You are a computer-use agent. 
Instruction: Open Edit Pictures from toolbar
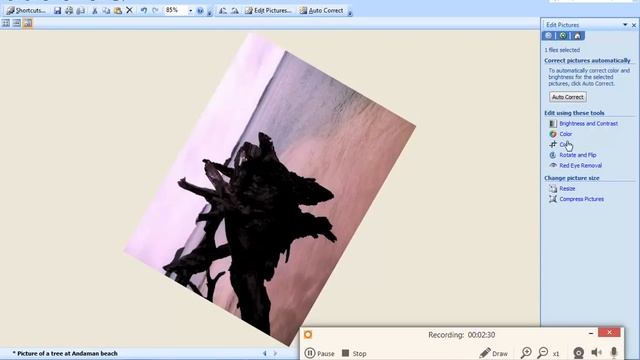[268, 11]
